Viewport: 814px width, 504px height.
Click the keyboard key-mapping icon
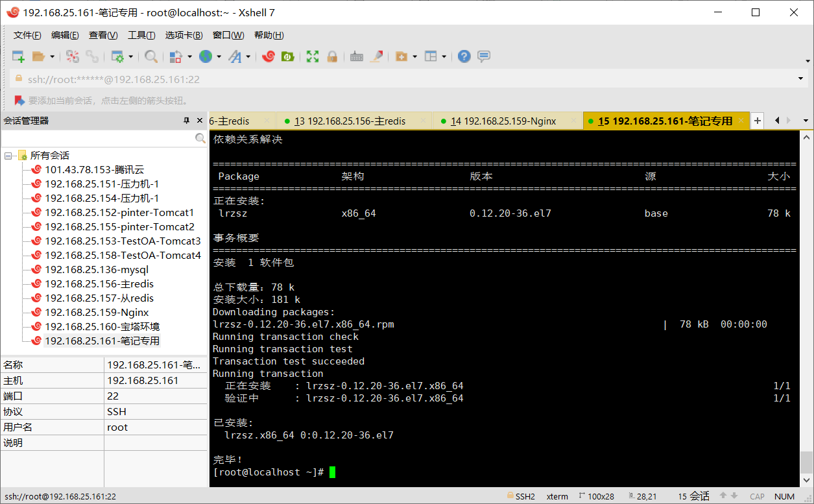point(356,56)
